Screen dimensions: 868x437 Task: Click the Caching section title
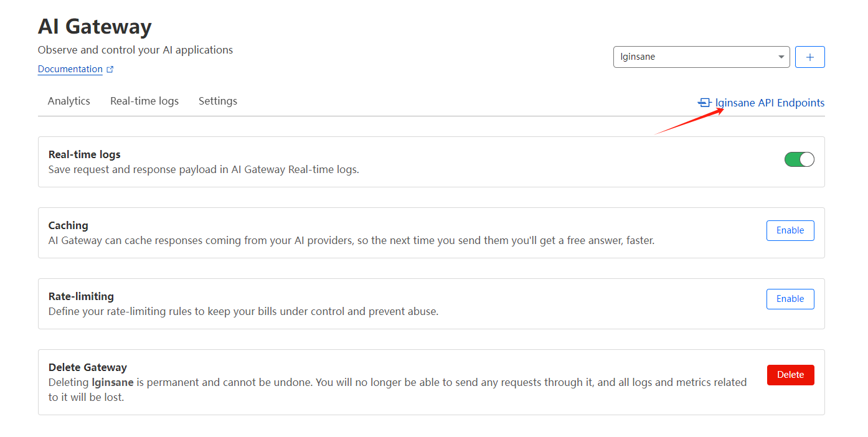68,225
